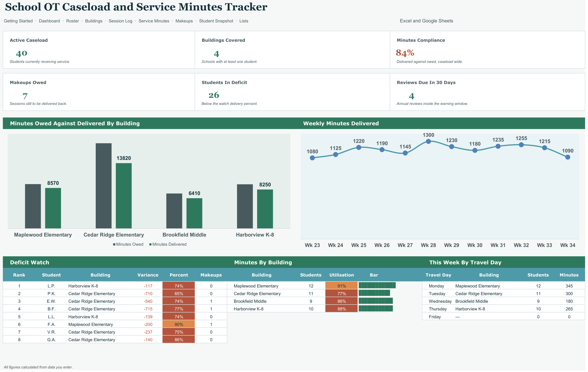Click the Minutes Delivered legend swatch
This screenshot has width=588, height=372.
pos(150,244)
